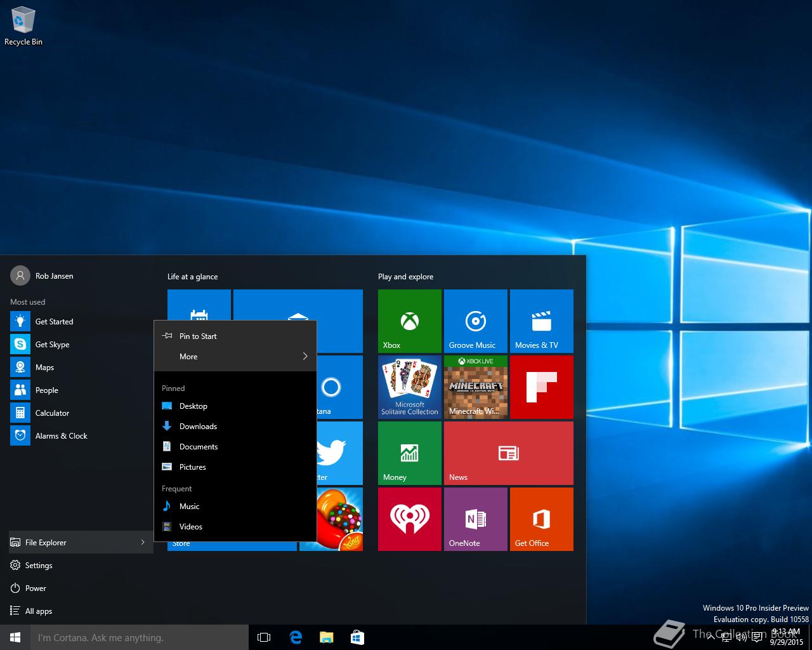Open File Explorer from taskbar
This screenshot has width=812, height=650.
point(326,637)
